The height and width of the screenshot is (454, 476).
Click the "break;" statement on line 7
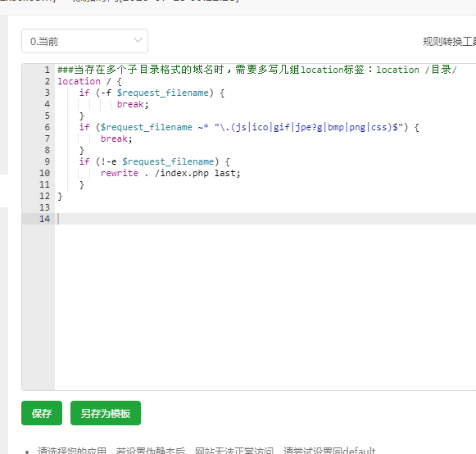(x=116, y=138)
